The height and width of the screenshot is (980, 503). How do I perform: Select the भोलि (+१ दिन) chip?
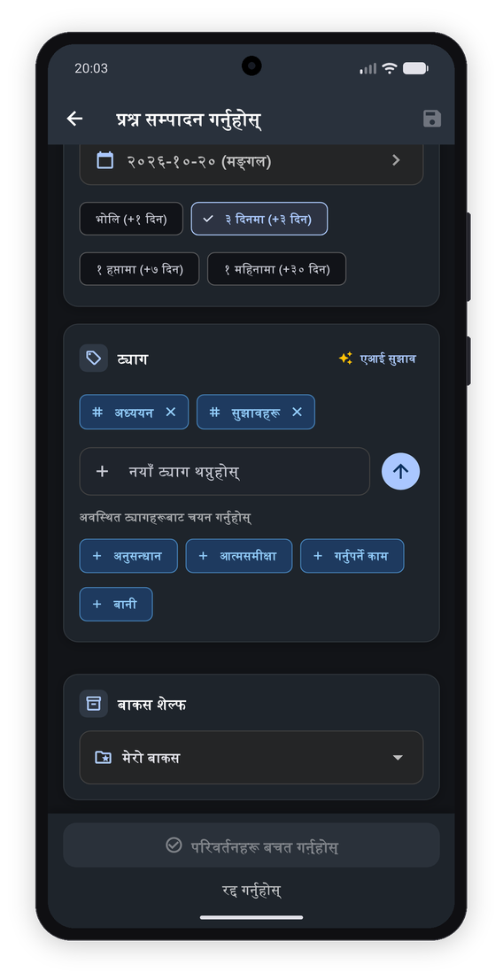pos(131,219)
